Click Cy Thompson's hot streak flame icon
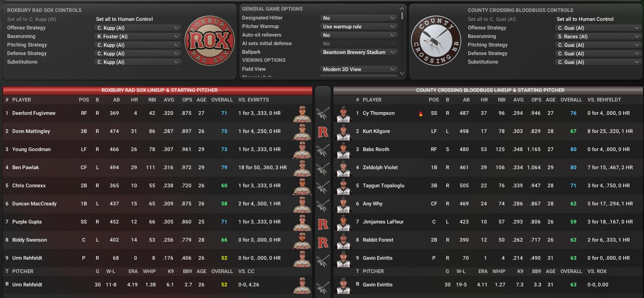Image resolution: width=644 pixels, height=298 pixels. (421, 114)
